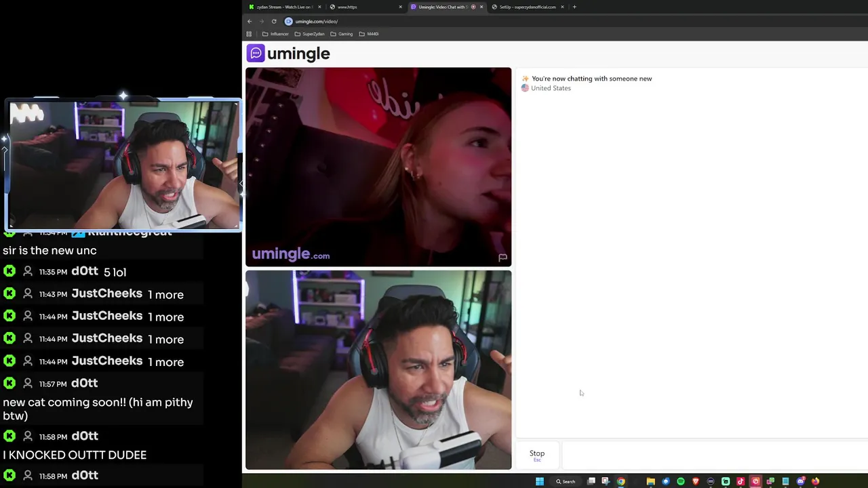Reload the Umingle page
This screenshot has height=488, width=868.
(x=274, y=21)
